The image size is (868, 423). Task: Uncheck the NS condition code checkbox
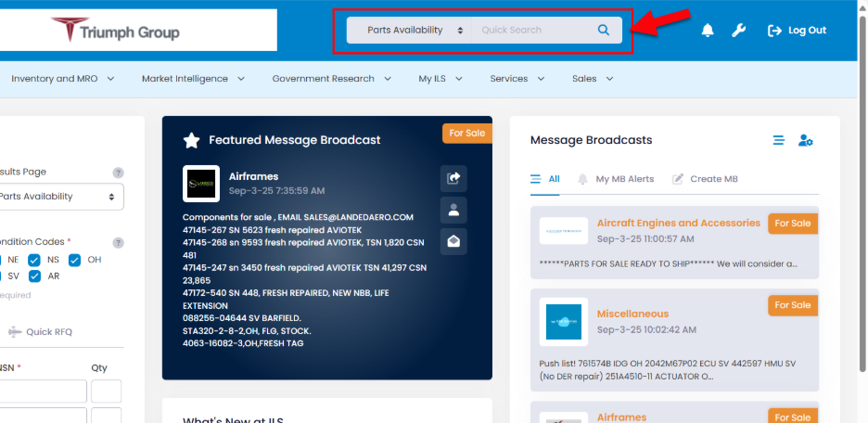[x=34, y=260]
